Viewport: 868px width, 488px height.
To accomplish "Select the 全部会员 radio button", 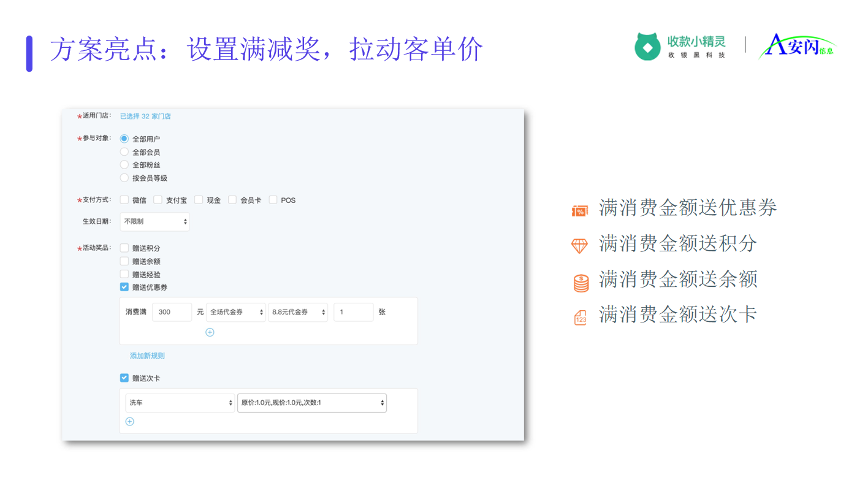I will (x=124, y=152).
